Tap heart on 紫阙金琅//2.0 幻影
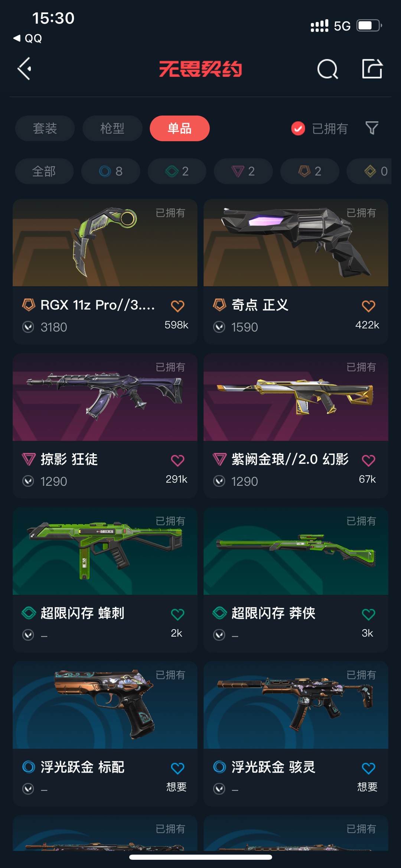The width and height of the screenshot is (401, 868). click(368, 461)
